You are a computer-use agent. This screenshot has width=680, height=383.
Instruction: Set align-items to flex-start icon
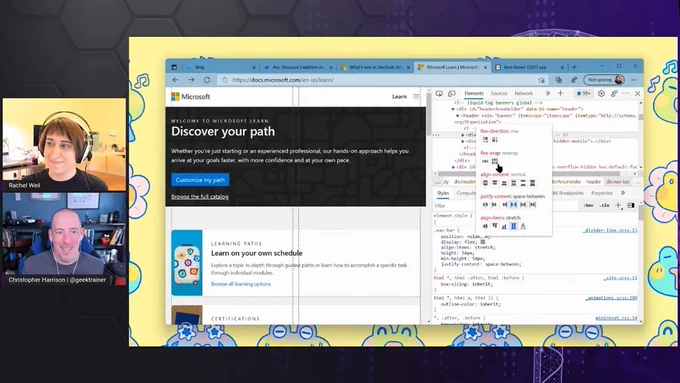(x=495, y=226)
